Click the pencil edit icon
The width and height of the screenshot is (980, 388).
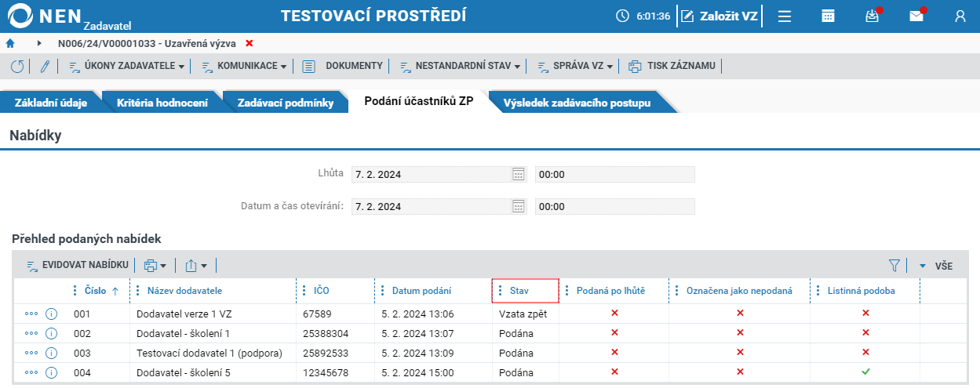45,66
